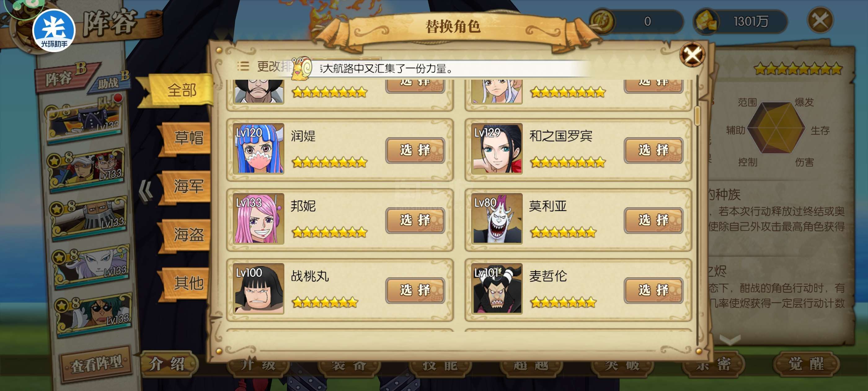Image resolution: width=868 pixels, height=391 pixels.
Task: Open the 查看阵型 formation button
Action: (96, 363)
